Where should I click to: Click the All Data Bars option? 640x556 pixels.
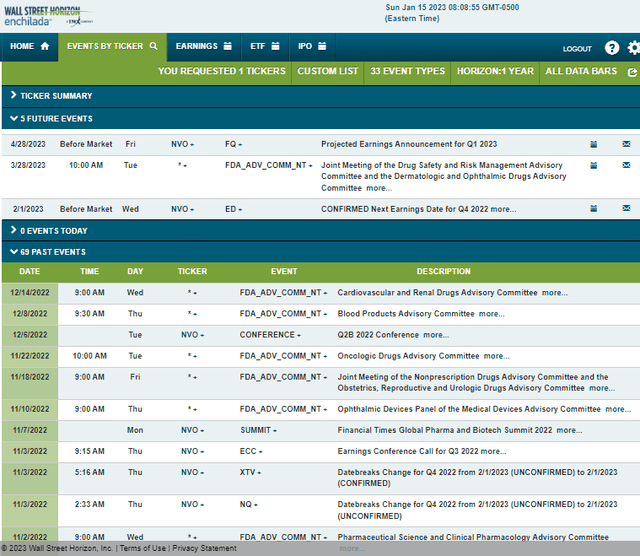tap(581, 71)
